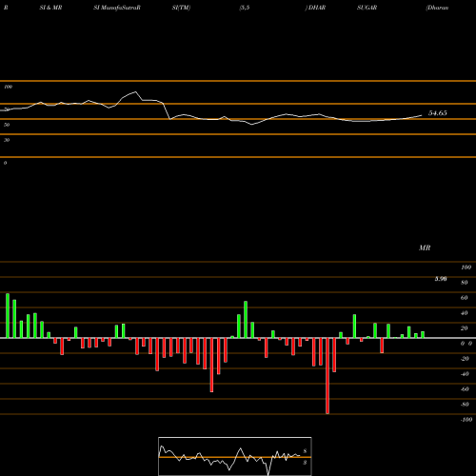This screenshot has height=476, width=476.
Task: Click the tallest red bar reaching -100
Action: pos(327,376)
